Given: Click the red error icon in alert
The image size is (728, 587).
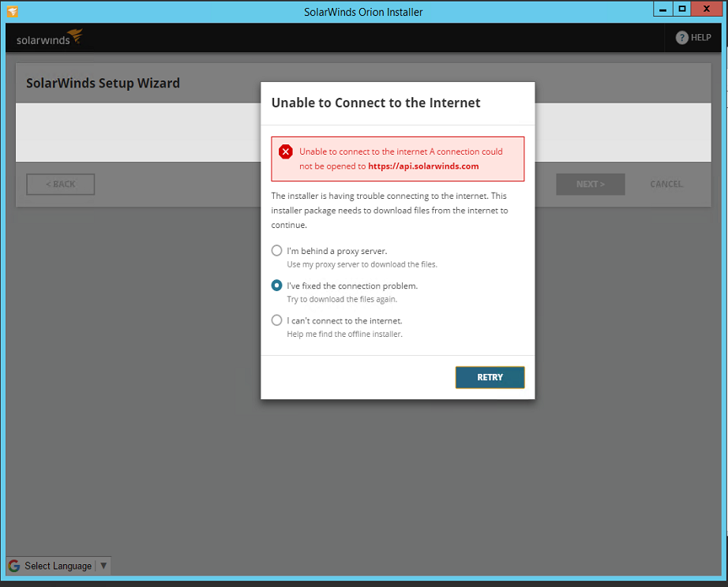Looking at the screenshot, I should (286, 151).
